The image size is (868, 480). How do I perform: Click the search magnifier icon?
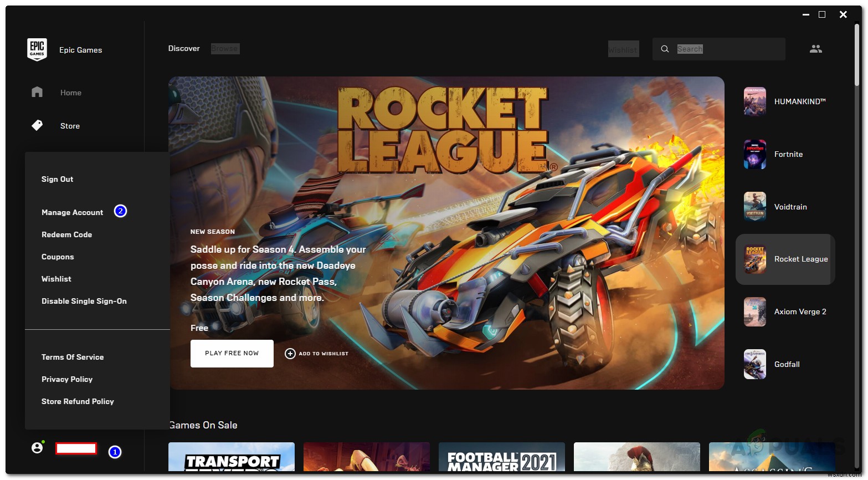pyautogui.click(x=664, y=49)
